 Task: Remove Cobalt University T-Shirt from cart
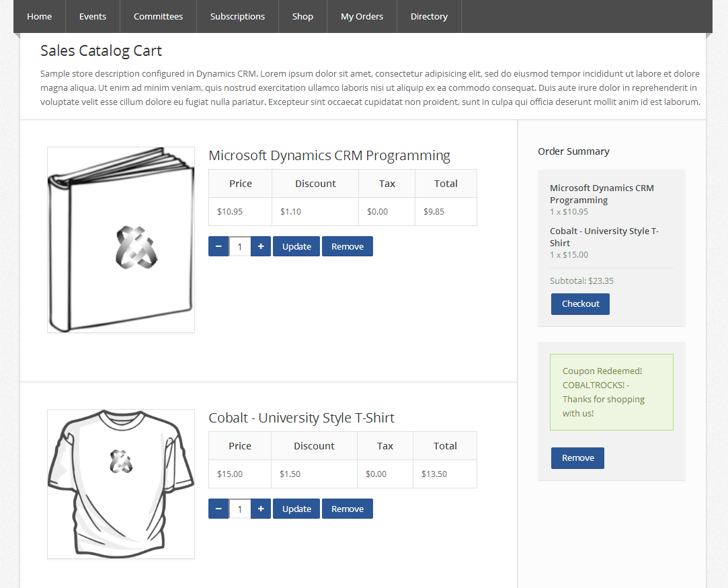[x=348, y=509]
